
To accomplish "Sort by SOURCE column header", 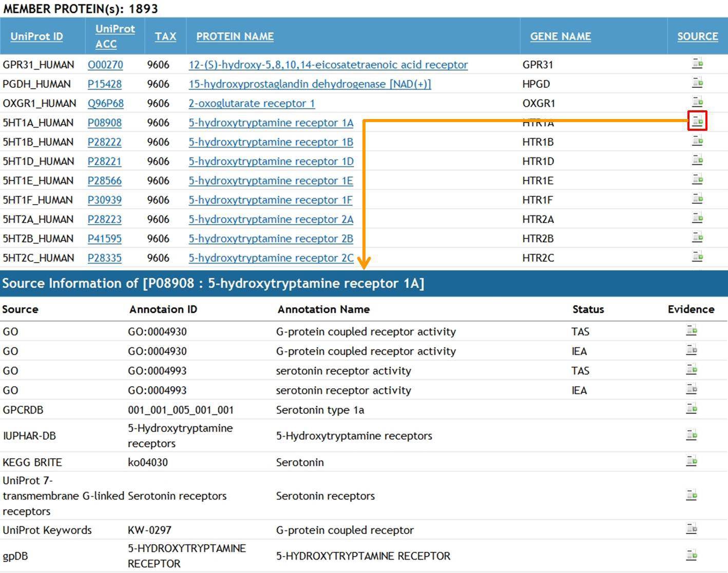I will 697,36.
